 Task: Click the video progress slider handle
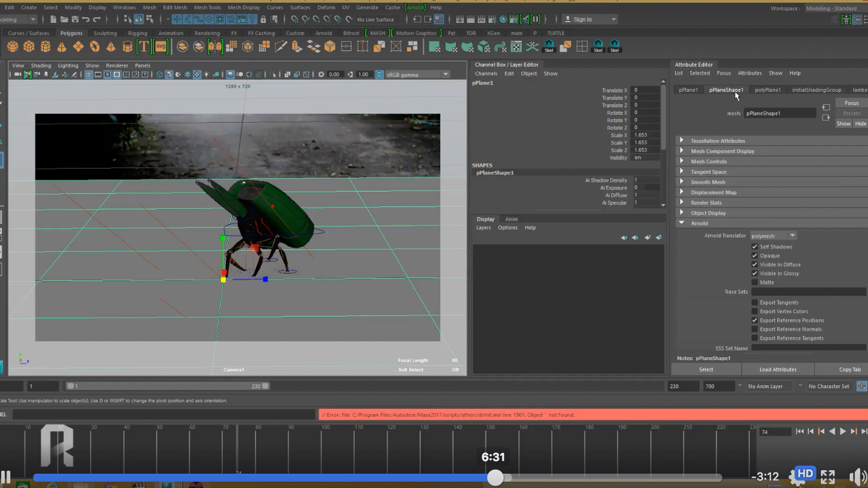(495, 478)
